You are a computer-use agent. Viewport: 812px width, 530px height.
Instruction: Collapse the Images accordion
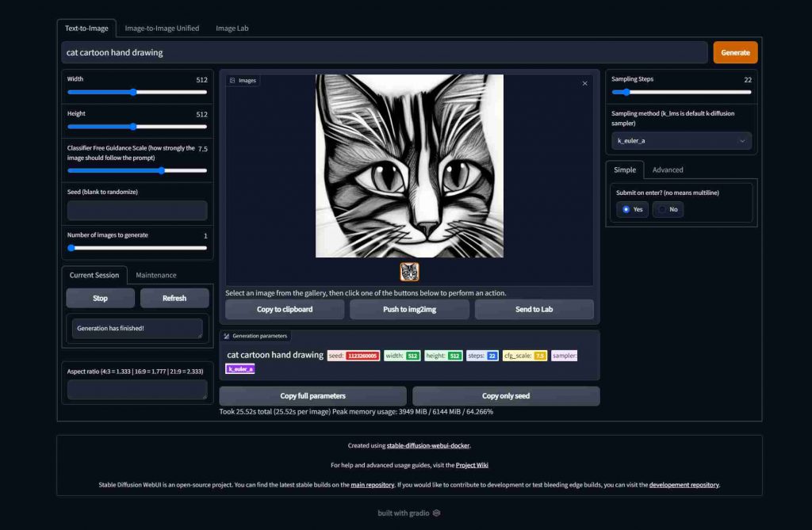point(242,80)
